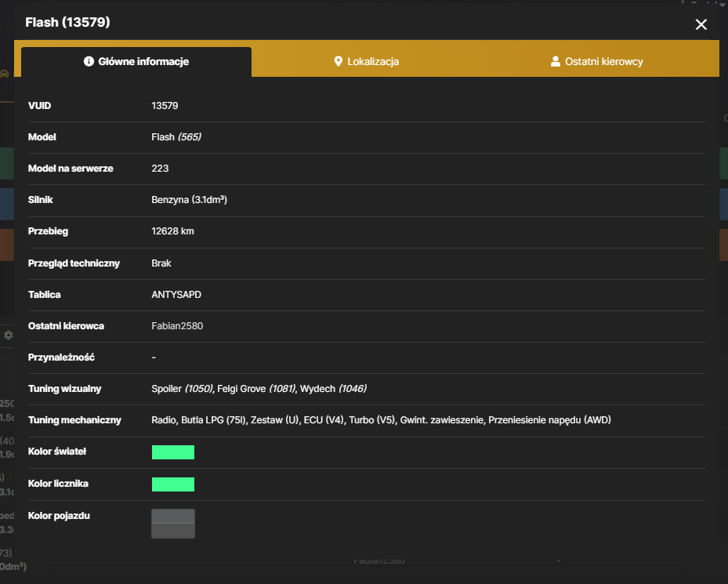Viewport: 728px width, 584px height.
Task: Open the Ostatni kierowcy tab
Action: [596, 62]
